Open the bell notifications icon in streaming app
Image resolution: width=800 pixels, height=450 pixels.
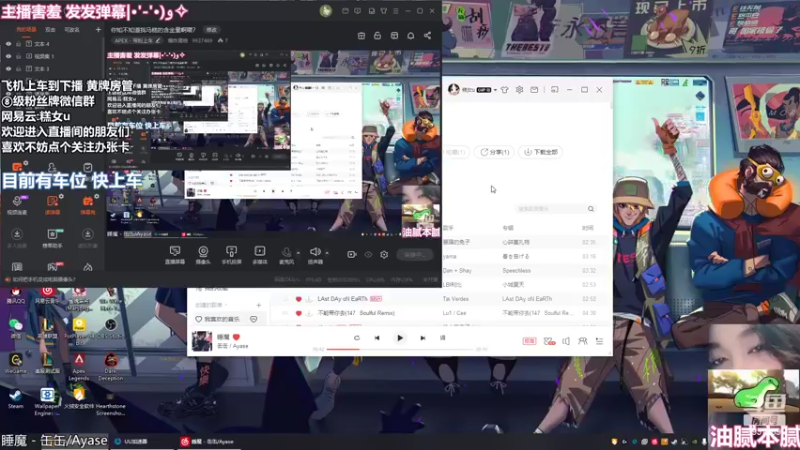[411, 36]
